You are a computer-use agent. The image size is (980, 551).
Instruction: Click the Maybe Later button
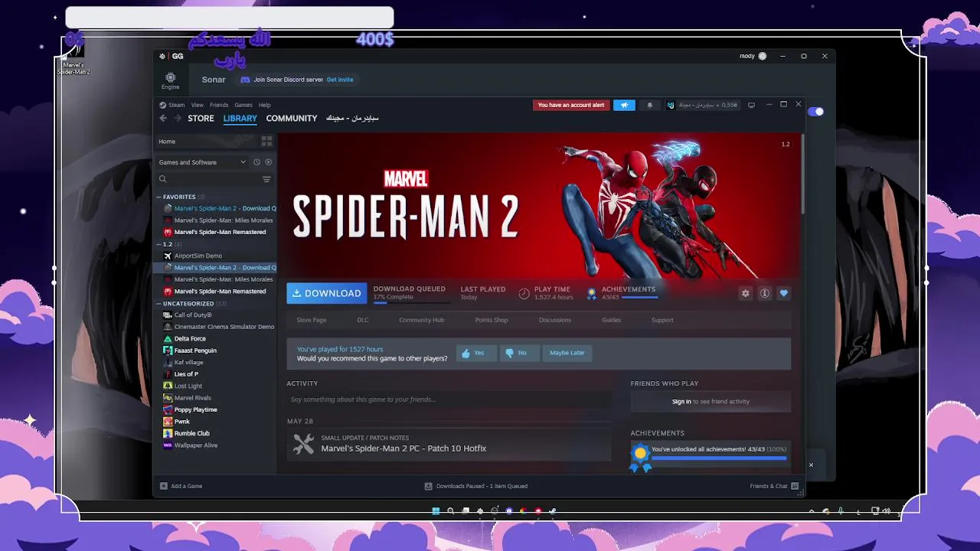click(x=567, y=353)
